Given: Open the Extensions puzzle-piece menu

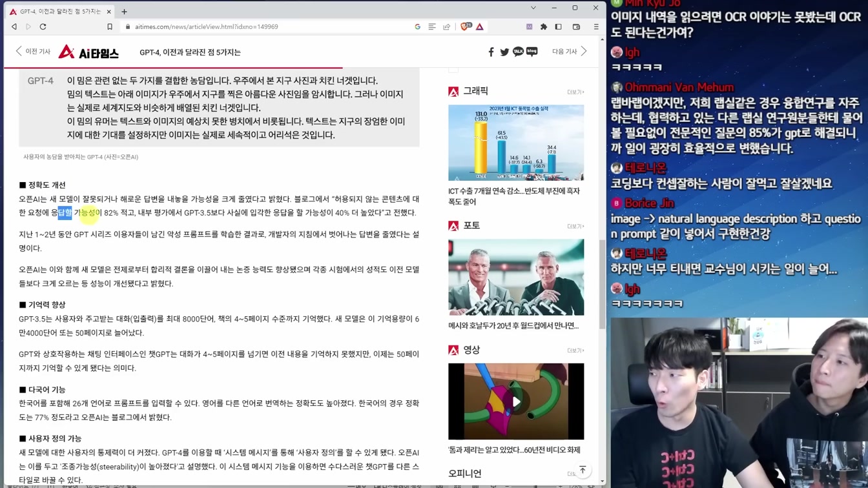Looking at the screenshot, I should [x=544, y=27].
